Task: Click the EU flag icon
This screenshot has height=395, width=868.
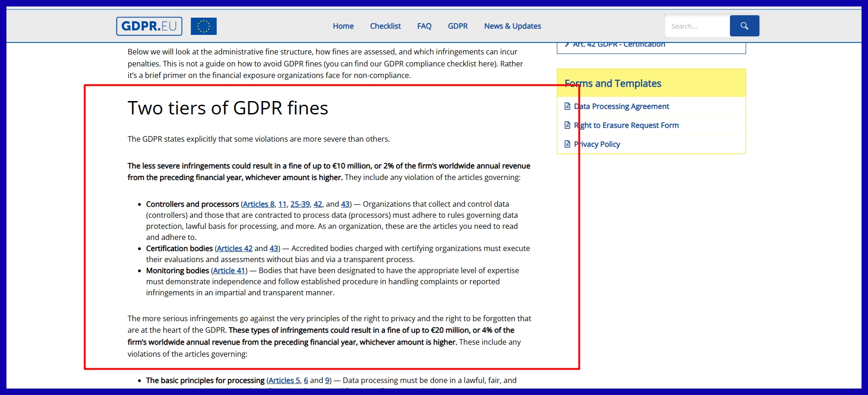Action: click(x=204, y=26)
